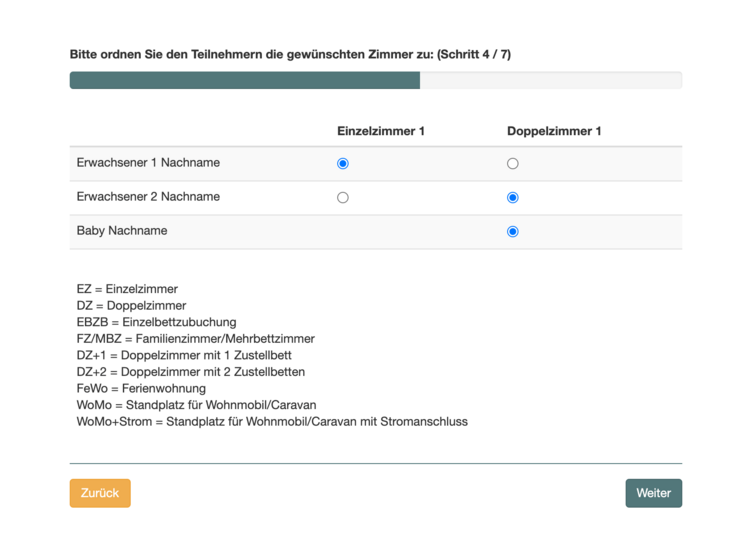Choose Doppelzimmer 1 for Baby Nachname
Screen dimensions: 752x546
[x=512, y=232]
